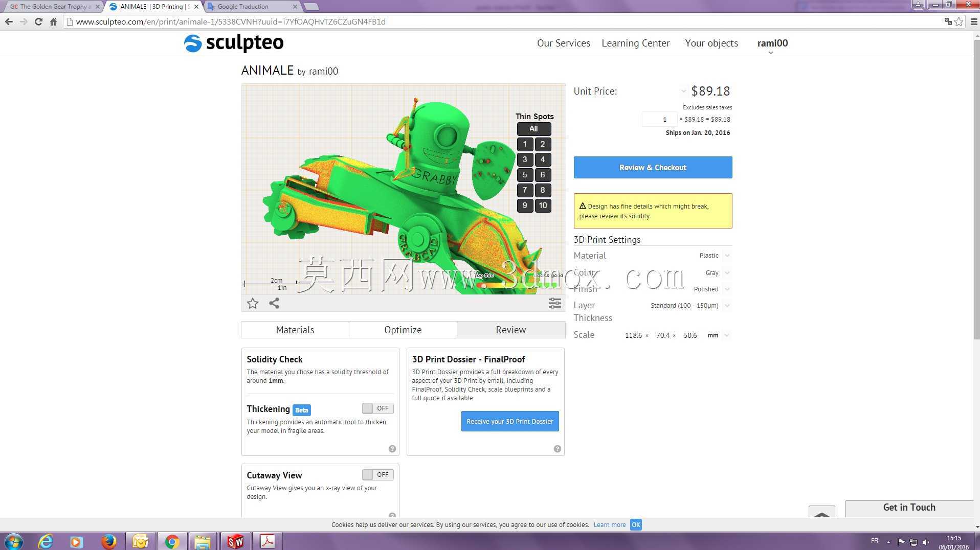This screenshot has width=980, height=550.
Task: Click the quantity input field
Action: tap(659, 119)
